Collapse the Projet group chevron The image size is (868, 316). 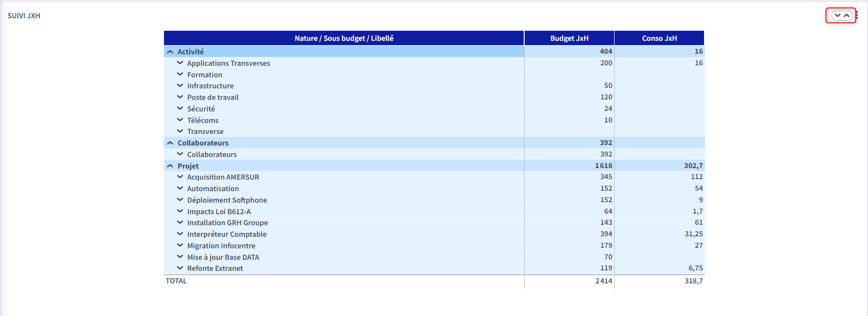point(170,166)
